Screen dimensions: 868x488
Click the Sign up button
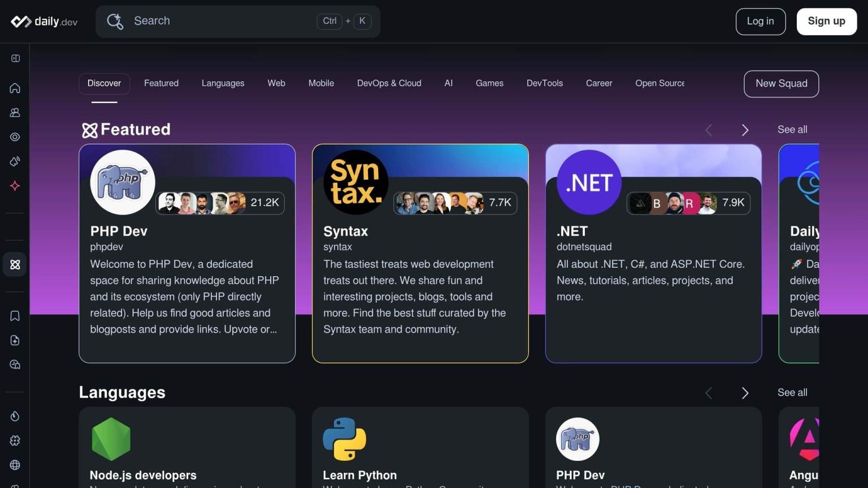tap(826, 21)
